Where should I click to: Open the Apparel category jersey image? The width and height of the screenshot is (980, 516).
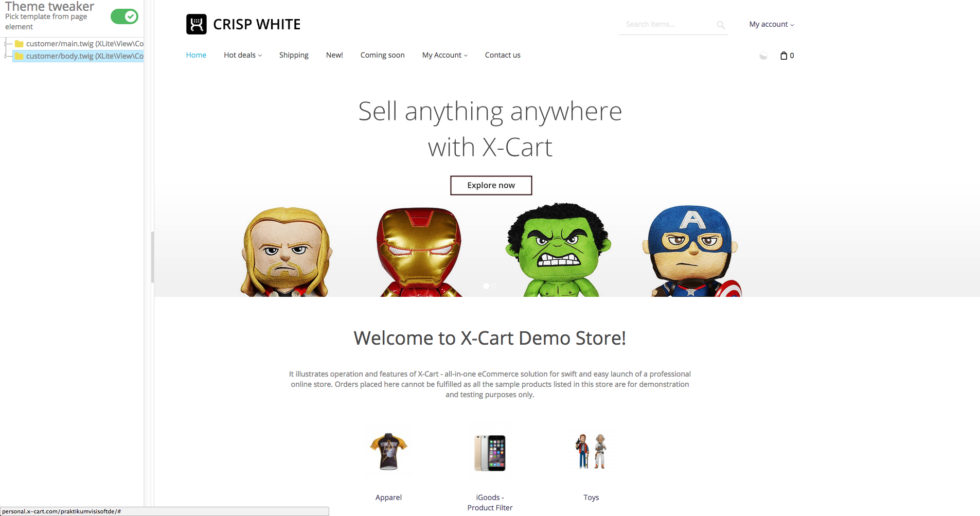pos(388,452)
